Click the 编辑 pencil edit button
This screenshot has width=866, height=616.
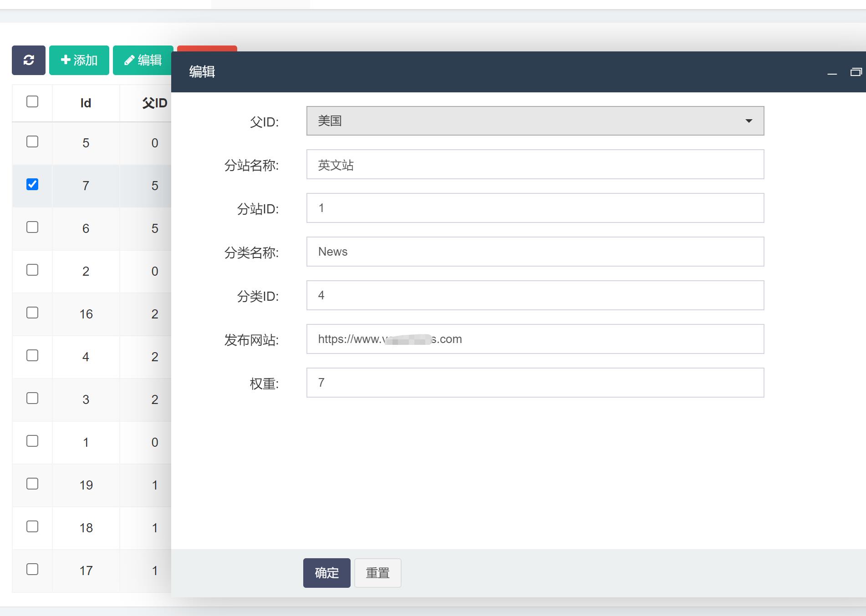(143, 60)
